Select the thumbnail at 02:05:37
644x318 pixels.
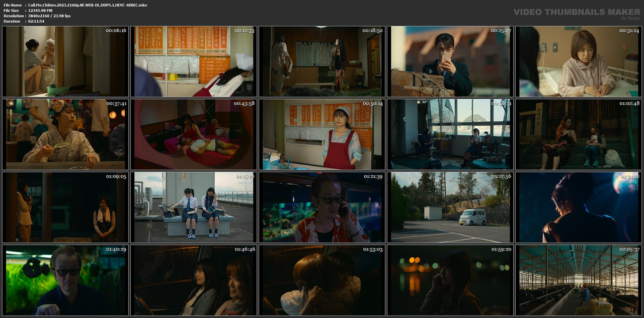click(x=579, y=280)
